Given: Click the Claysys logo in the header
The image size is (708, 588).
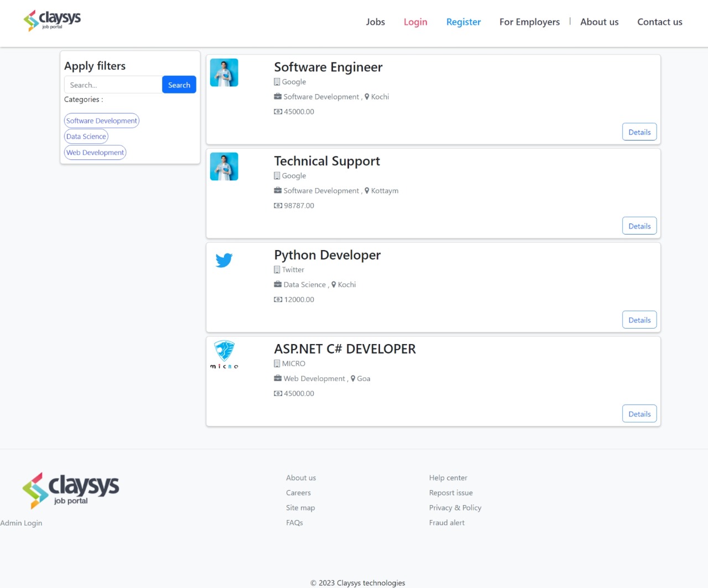Looking at the screenshot, I should [x=52, y=20].
